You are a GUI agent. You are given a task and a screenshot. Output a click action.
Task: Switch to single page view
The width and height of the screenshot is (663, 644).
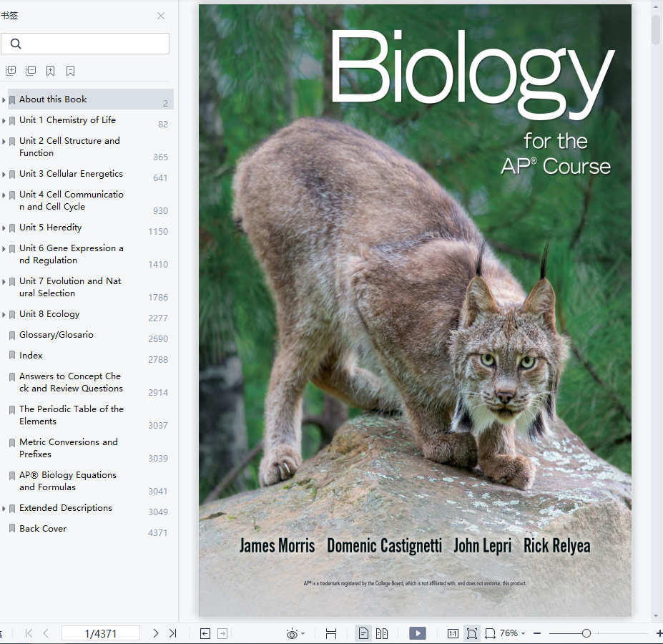[363, 633]
